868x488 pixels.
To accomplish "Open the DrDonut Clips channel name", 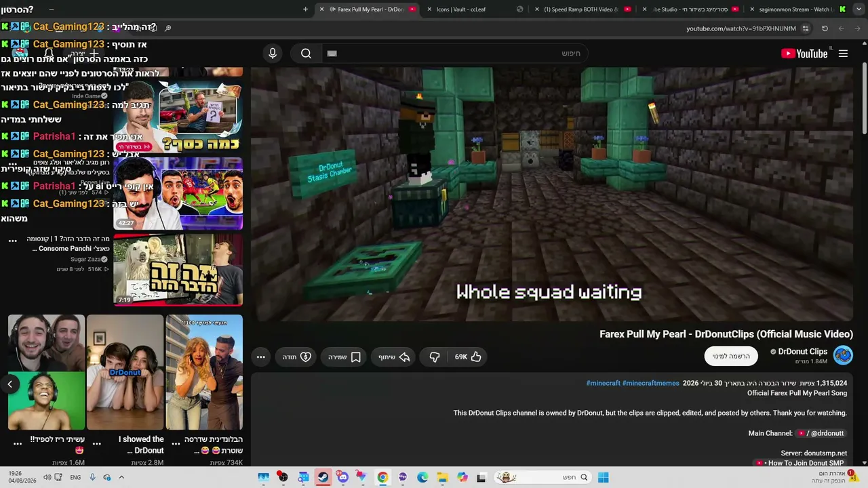I will (x=803, y=351).
